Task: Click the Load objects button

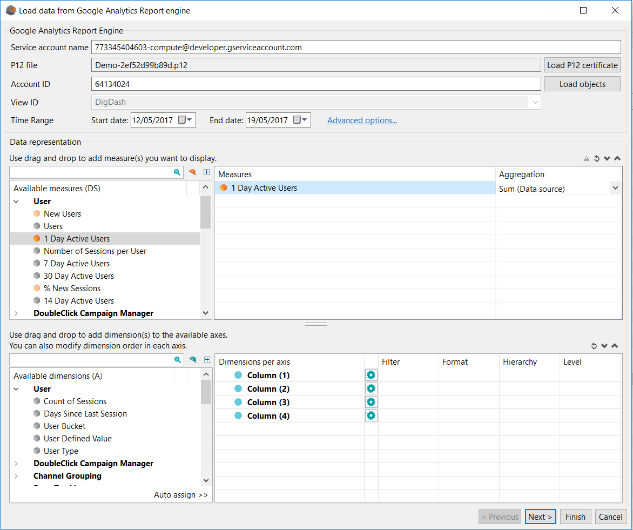Action: coord(582,84)
